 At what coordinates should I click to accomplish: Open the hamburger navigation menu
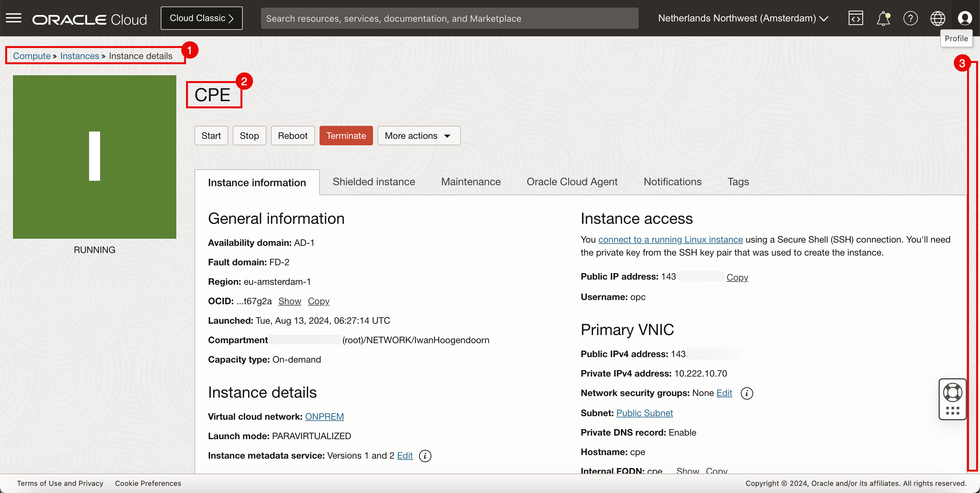(14, 18)
